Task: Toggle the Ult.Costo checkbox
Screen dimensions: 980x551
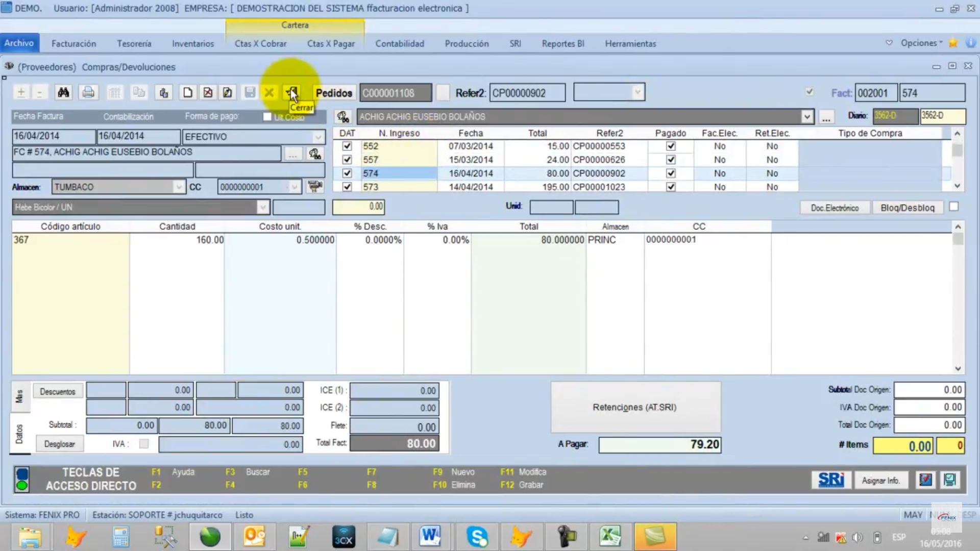Action: 267,116
